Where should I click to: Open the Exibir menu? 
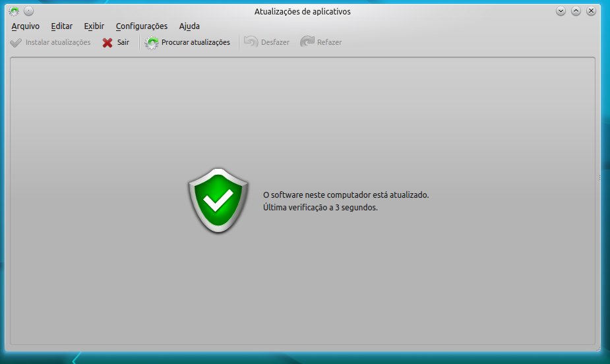[94, 26]
